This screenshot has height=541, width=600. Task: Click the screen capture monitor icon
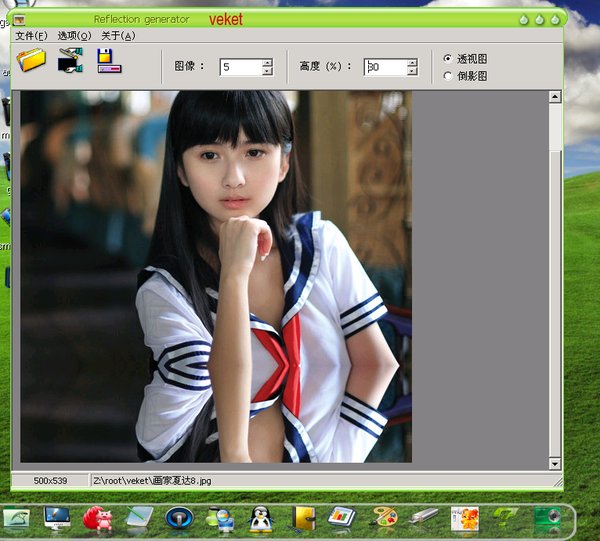(x=69, y=62)
